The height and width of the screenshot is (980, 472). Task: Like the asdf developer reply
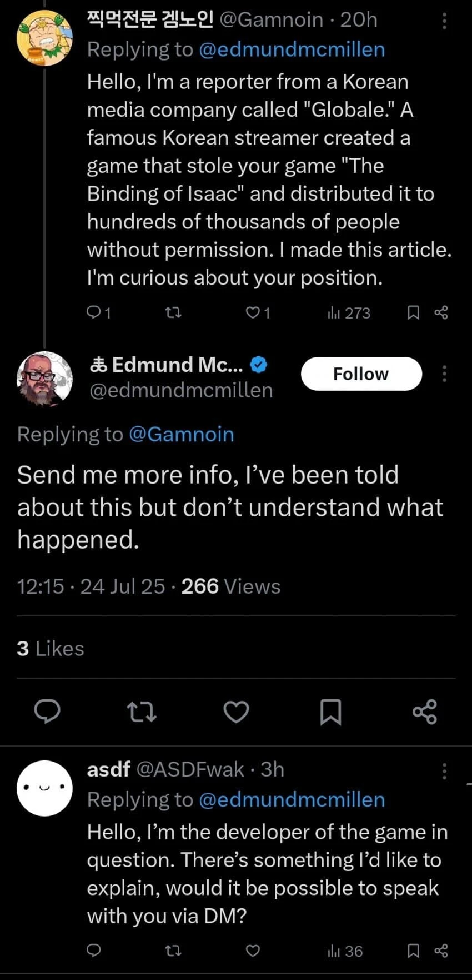(253, 951)
